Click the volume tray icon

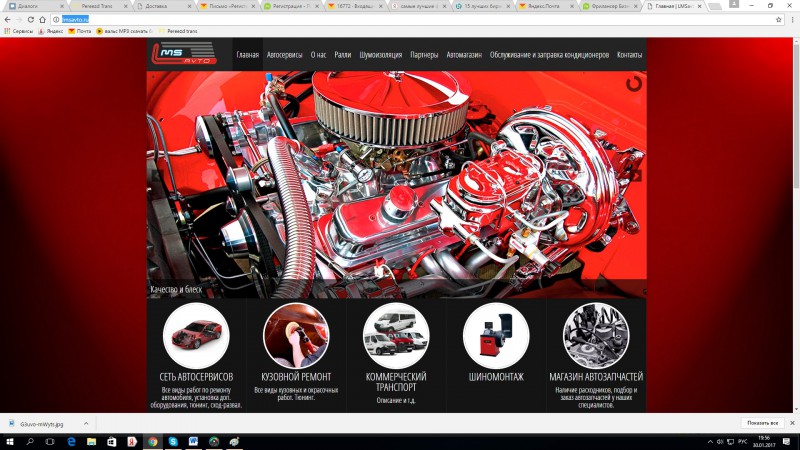point(720,442)
